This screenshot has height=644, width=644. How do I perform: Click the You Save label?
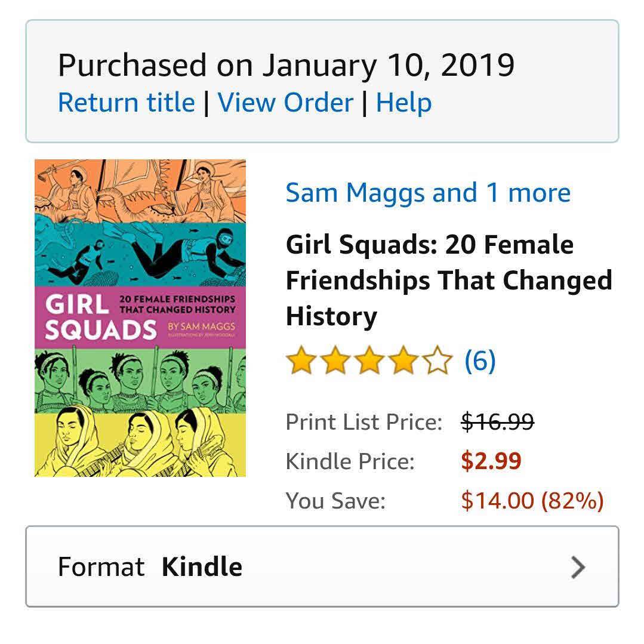(335, 500)
